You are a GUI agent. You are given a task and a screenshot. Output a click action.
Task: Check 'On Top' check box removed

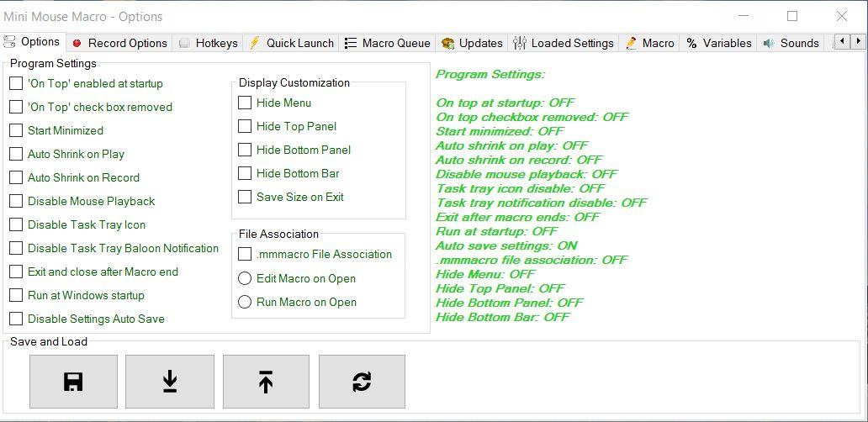(x=16, y=107)
